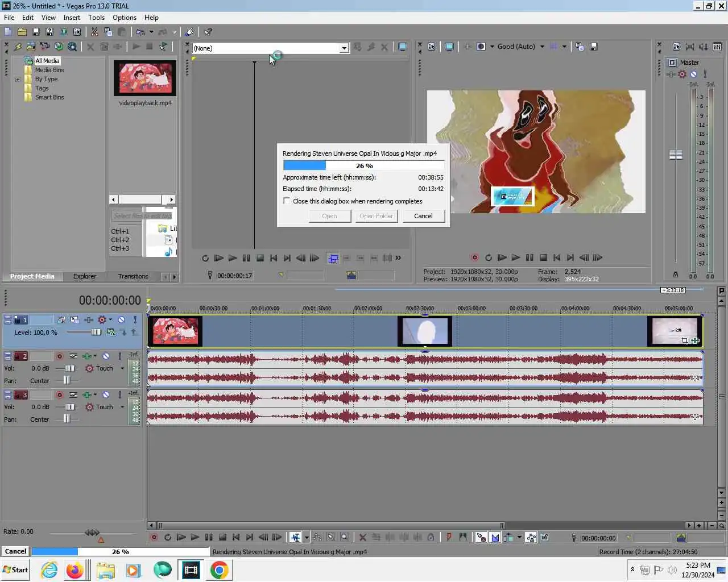
Task: Click Make Compositing Child arrow on track 1
Action: click(123, 332)
